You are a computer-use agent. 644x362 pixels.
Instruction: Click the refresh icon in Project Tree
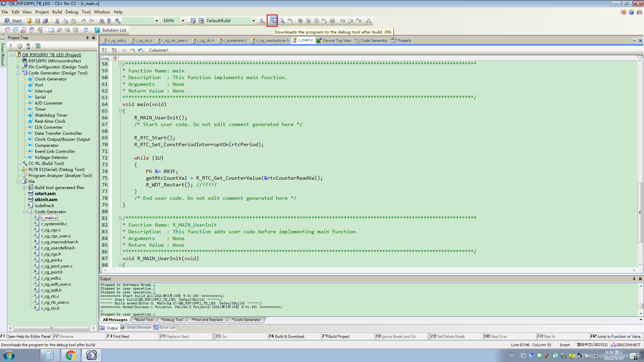pyautogui.click(x=38, y=46)
